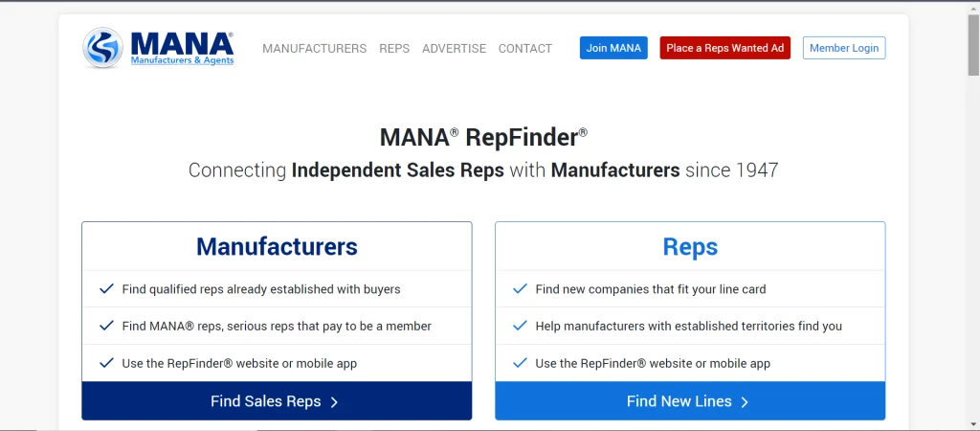
Task: Open the MANUFACTURERS menu item
Action: click(x=314, y=49)
